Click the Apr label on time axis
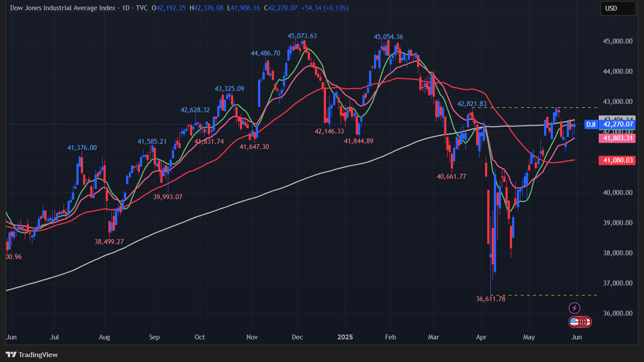Screen dimensions: 644x362 (x=481, y=337)
